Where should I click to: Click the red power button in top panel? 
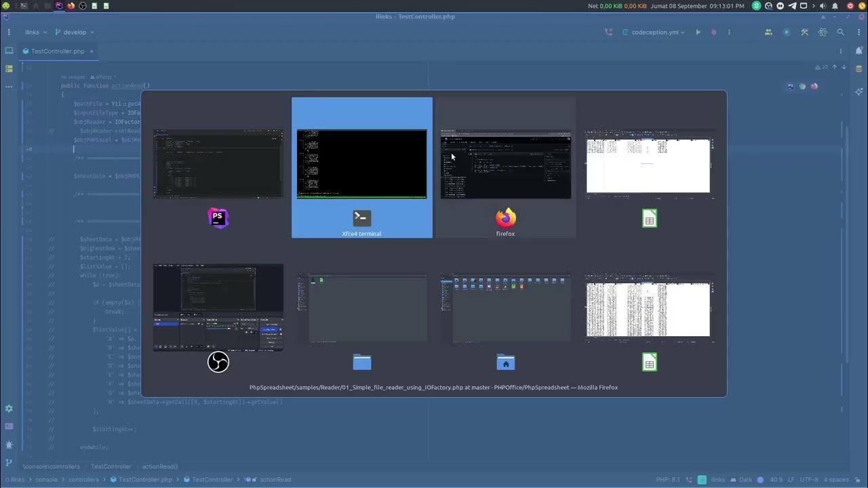click(850, 5)
